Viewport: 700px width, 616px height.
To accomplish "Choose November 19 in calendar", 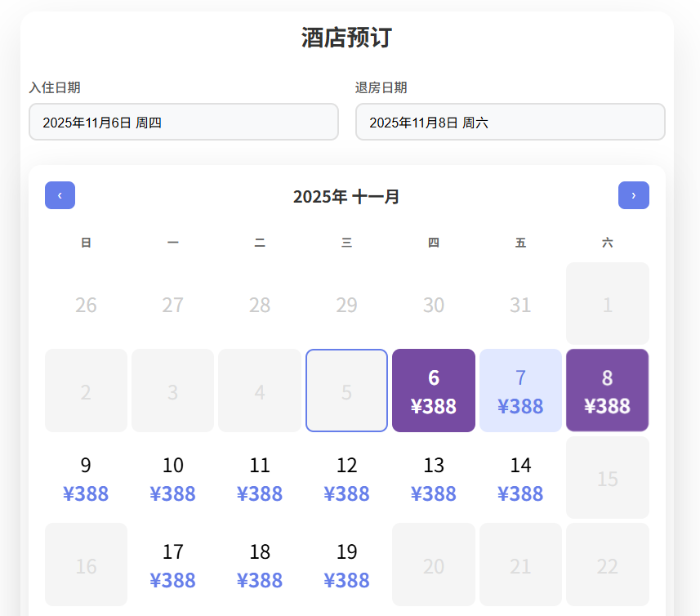I will click(x=346, y=565).
